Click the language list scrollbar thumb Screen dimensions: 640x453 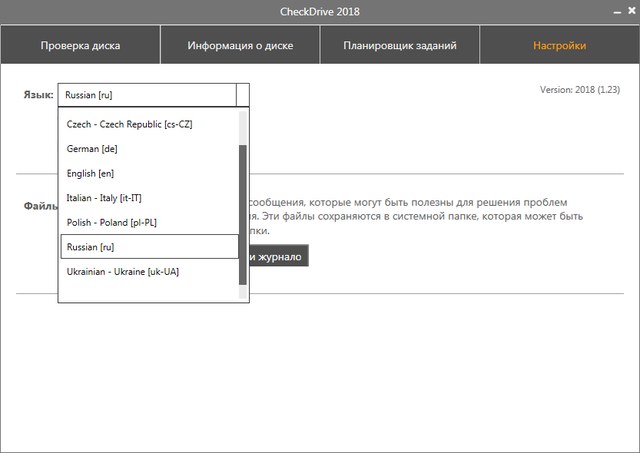[243, 215]
